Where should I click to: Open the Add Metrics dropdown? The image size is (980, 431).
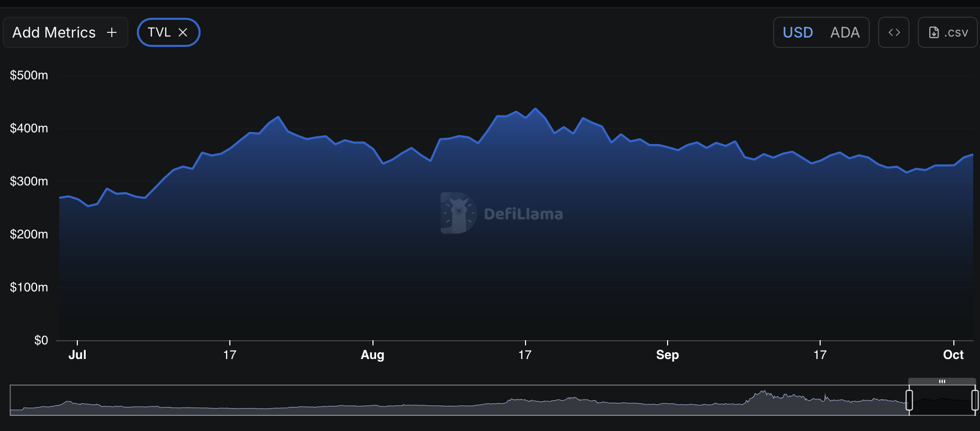pos(54,32)
